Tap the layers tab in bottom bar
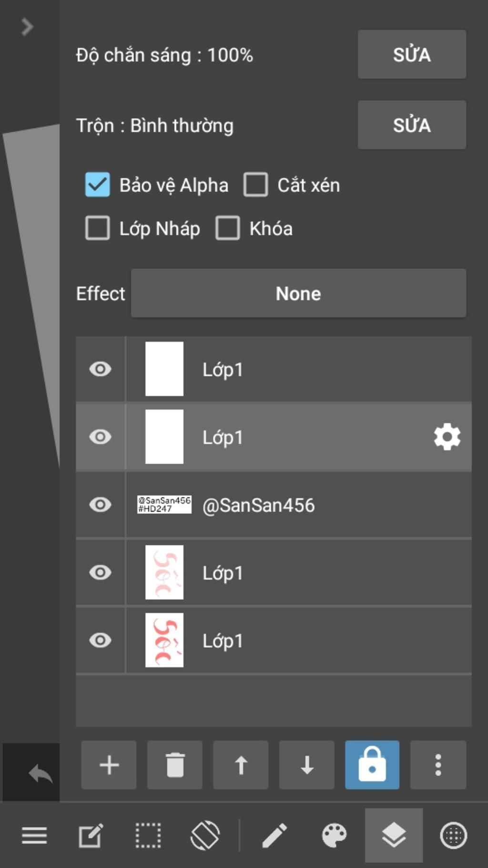 pos(394,836)
